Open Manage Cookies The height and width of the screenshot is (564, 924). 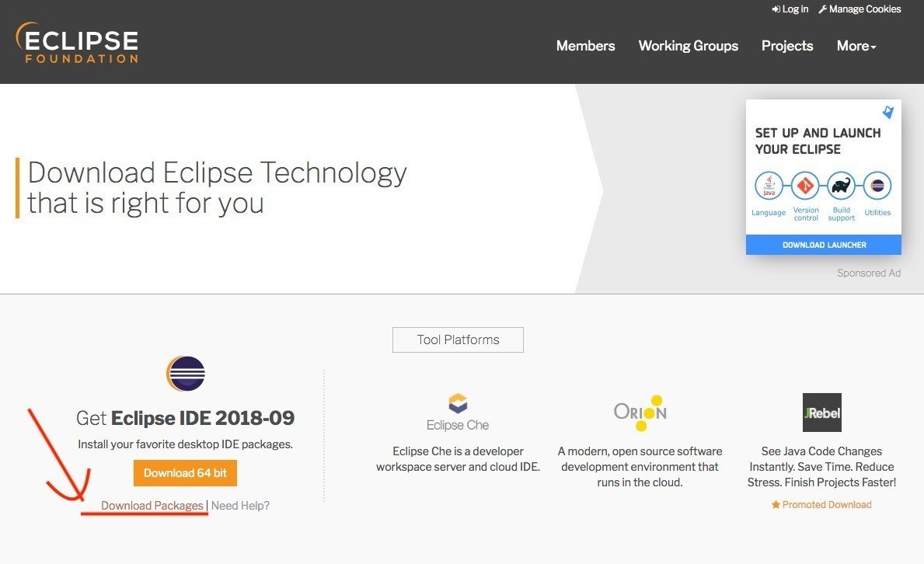coord(859,9)
